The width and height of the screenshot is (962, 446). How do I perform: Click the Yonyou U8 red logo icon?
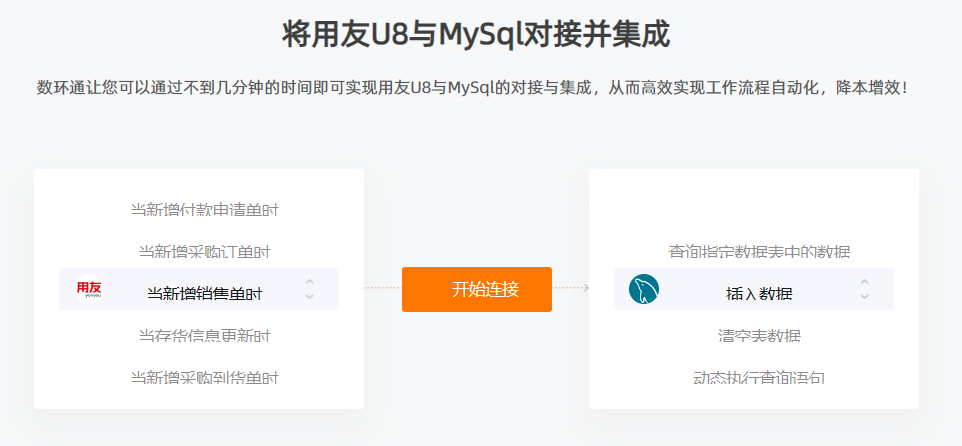tap(89, 289)
